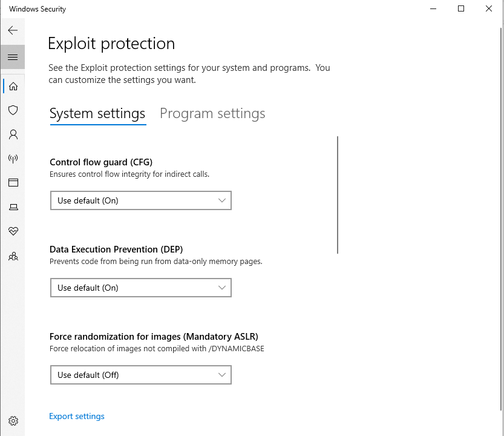Open Settings gear in the sidebar

click(x=13, y=420)
